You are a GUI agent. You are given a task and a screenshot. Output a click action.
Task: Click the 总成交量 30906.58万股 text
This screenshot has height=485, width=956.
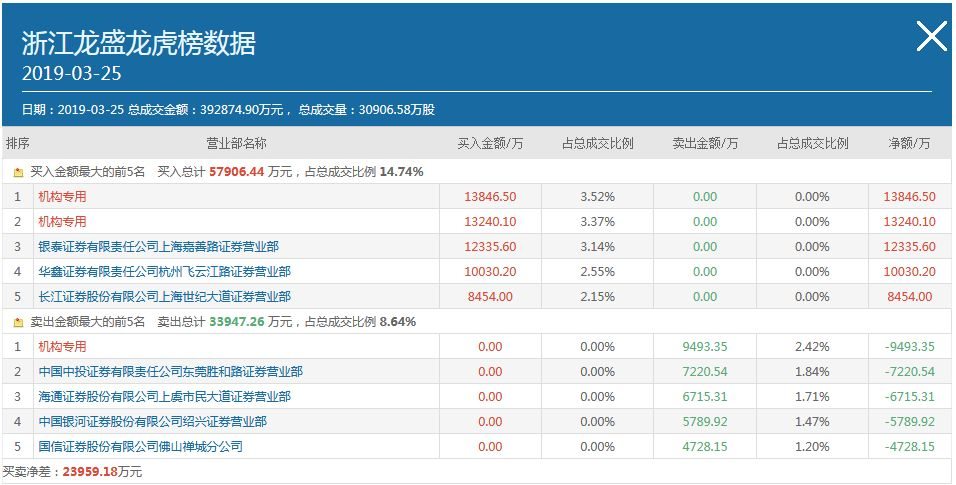pyautogui.click(x=366, y=110)
